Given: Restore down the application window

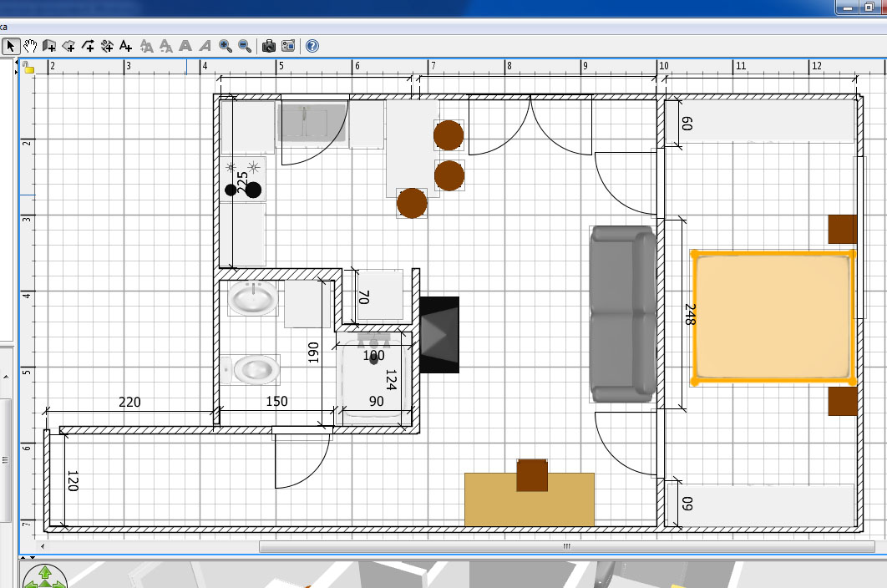Looking at the screenshot, I should [869, 7].
